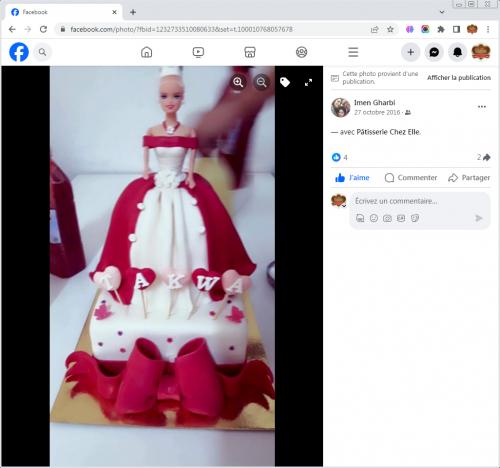Enter fullscreen photo view
The height and width of the screenshot is (468, 500).
click(x=308, y=82)
